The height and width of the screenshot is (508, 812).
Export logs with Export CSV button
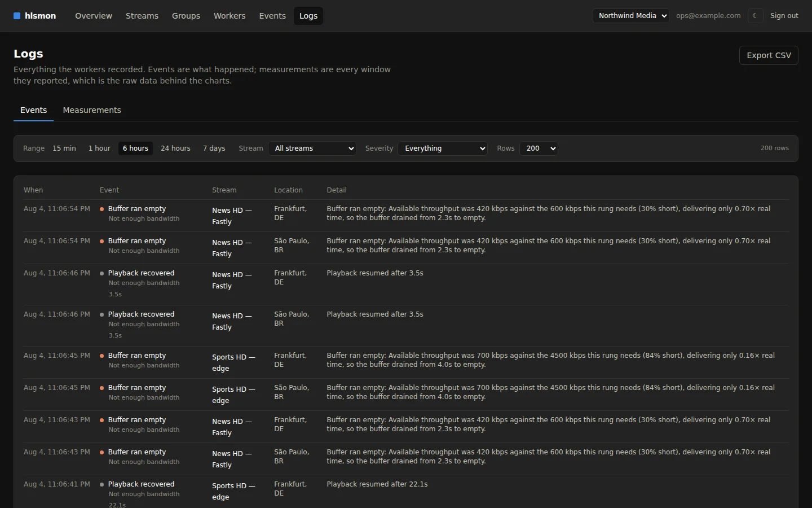pyautogui.click(x=769, y=55)
